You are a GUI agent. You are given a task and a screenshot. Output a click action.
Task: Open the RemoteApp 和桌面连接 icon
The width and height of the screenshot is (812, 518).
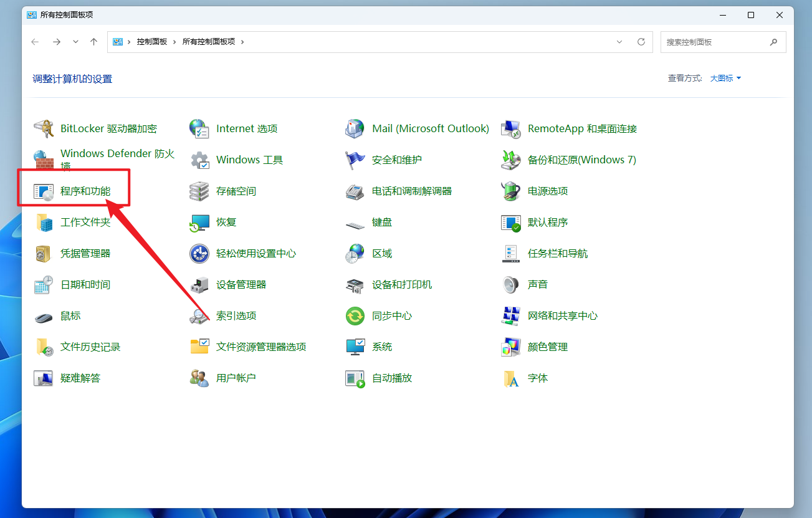(511, 129)
